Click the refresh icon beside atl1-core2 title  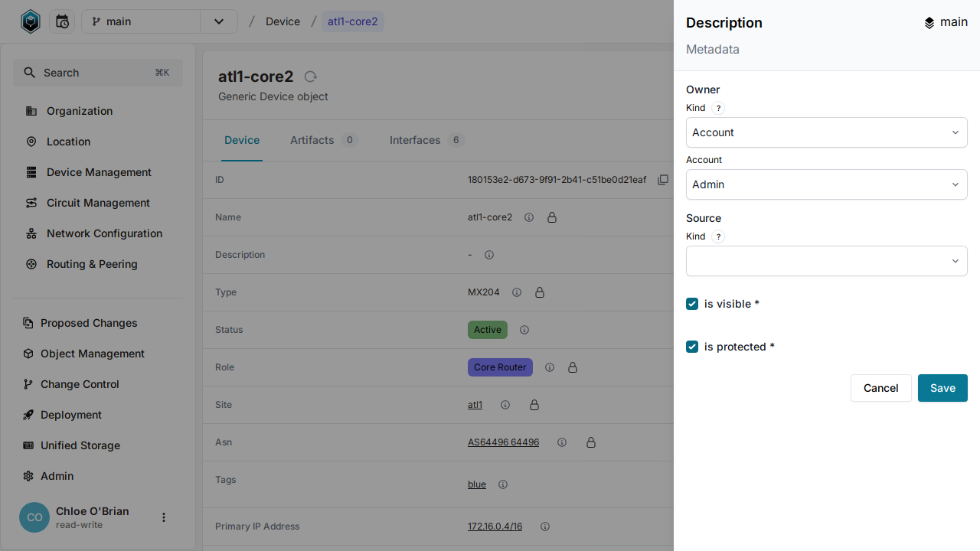pyautogui.click(x=310, y=77)
